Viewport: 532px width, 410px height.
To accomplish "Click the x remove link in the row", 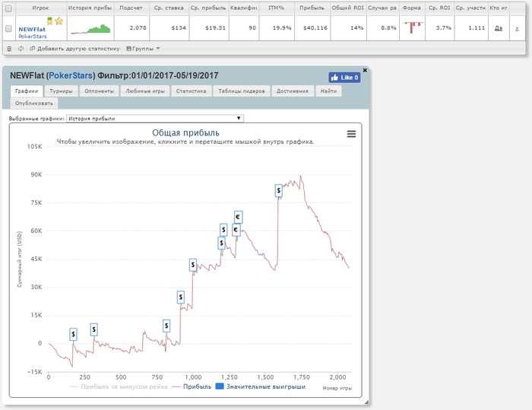I will 517,29.
